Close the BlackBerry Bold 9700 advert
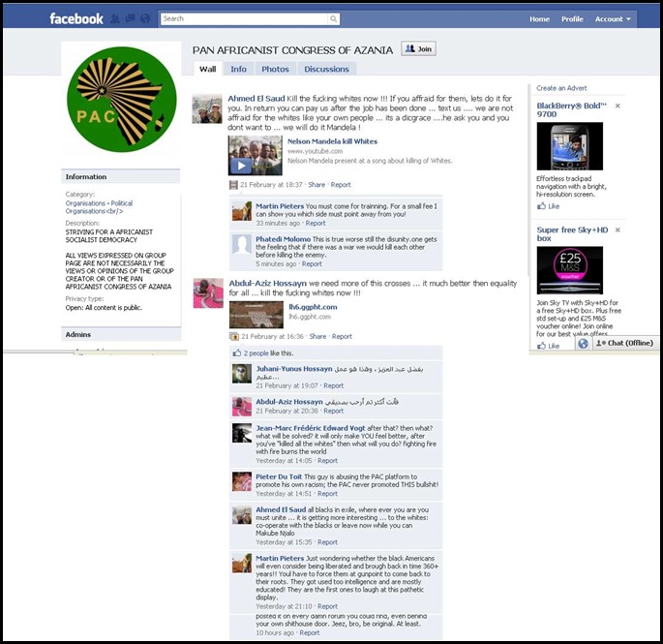Screen dimensions: 663x644 [618, 106]
